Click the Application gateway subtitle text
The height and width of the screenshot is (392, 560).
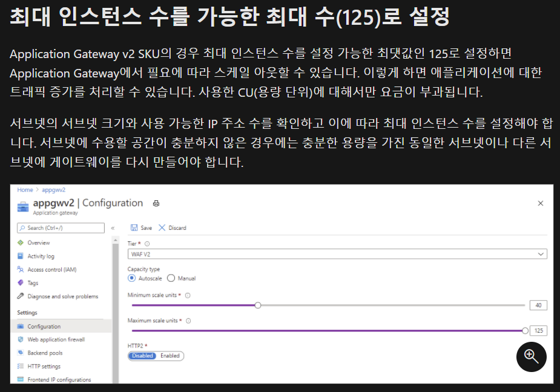[x=55, y=213]
